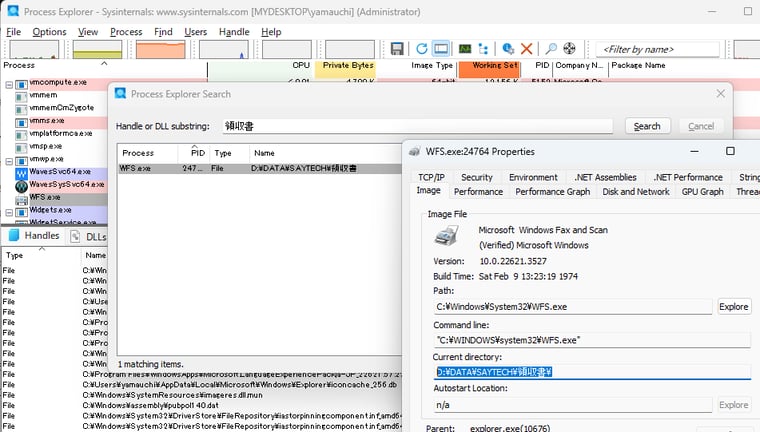Click the red Kill Process icon
This screenshot has width=760, height=432.
tap(526, 49)
